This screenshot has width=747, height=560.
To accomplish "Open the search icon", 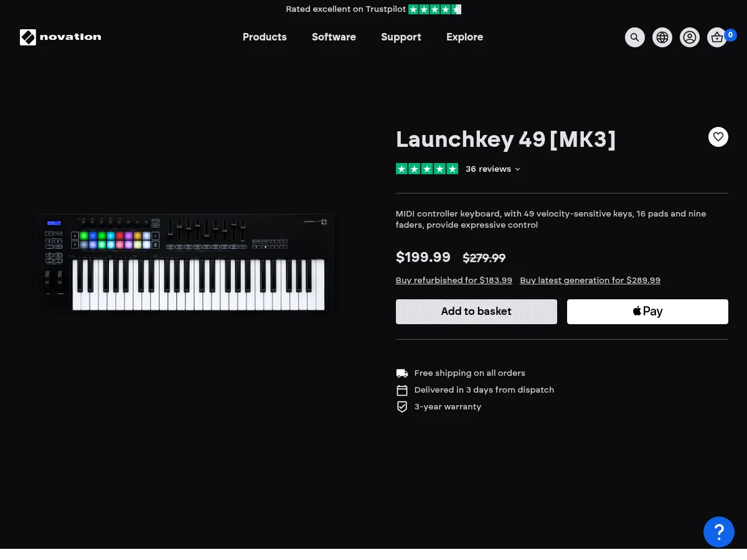I will pyautogui.click(x=634, y=37).
